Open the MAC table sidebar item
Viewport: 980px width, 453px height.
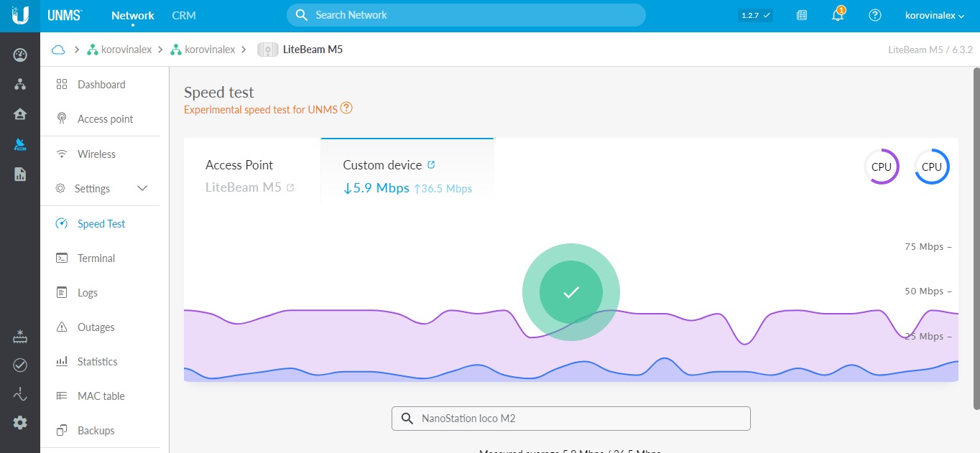100,396
